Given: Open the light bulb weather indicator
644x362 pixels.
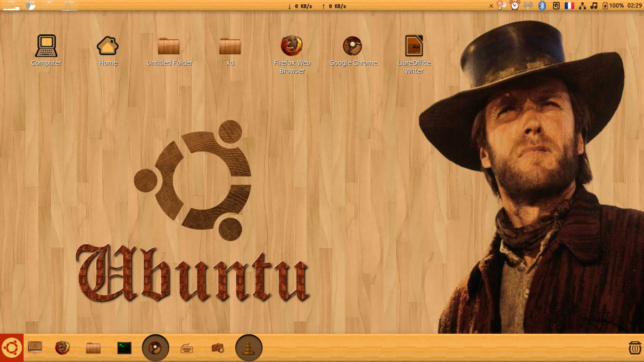Looking at the screenshot, I should (502, 5).
